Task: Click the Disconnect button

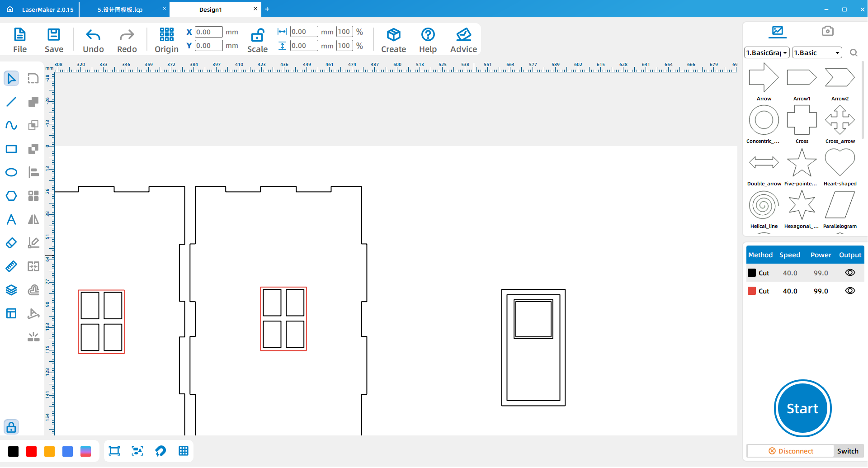Action: [x=791, y=451]
